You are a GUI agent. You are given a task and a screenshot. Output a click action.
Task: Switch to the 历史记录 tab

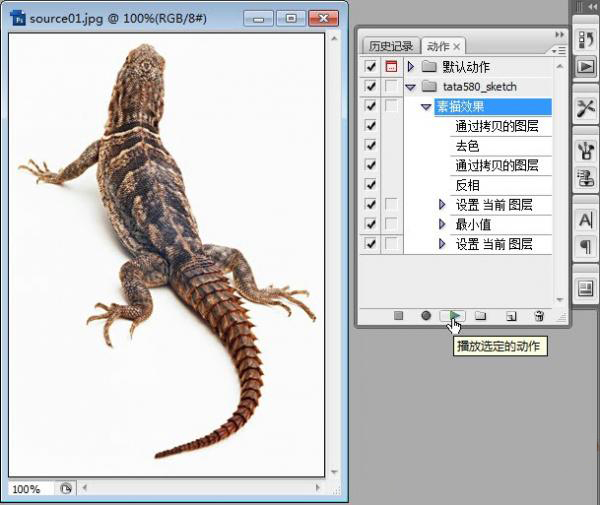coord(391,47)
